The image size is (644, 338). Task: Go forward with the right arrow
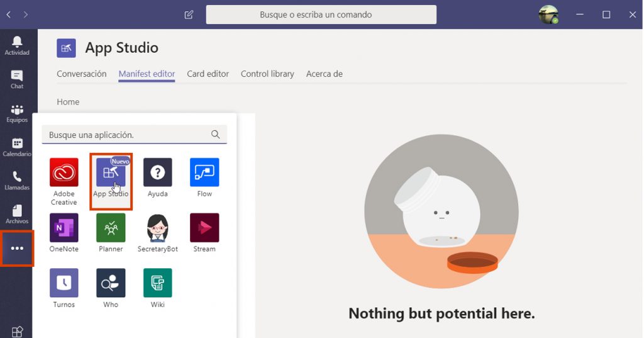[26, 15]
